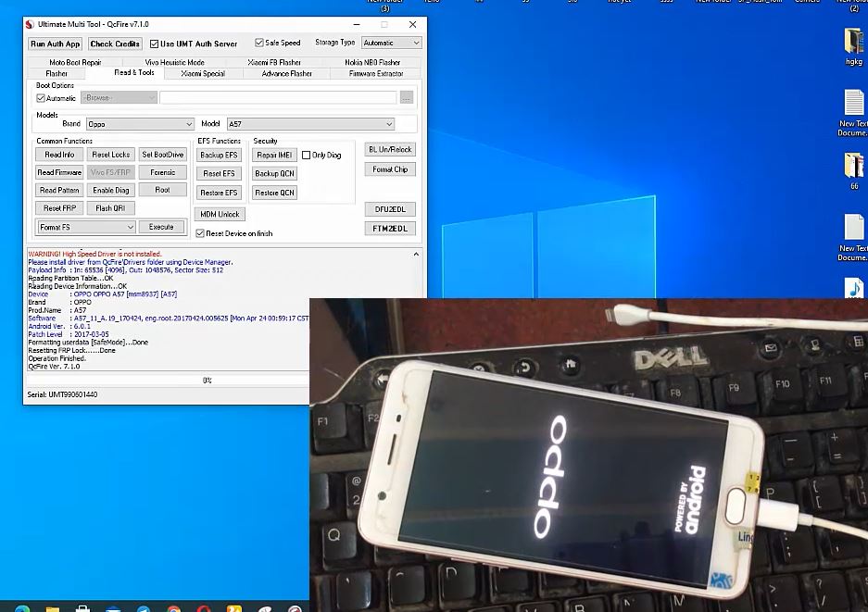Click the Backup EFS button

(219, 155)
